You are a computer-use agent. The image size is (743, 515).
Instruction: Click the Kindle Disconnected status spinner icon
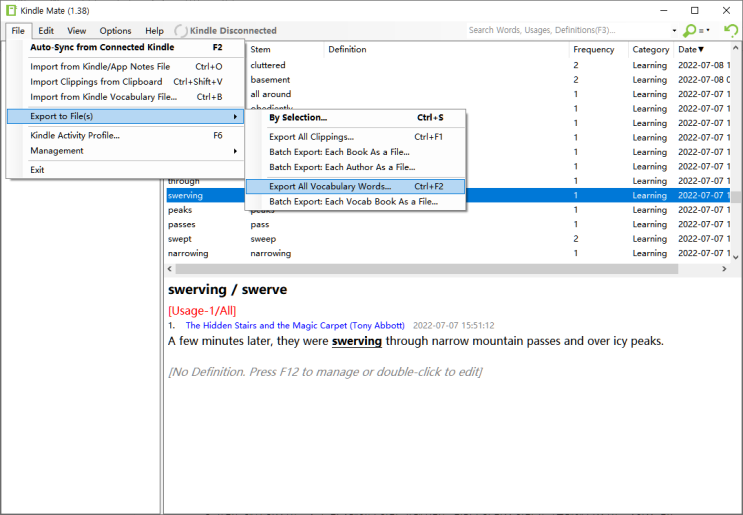(x=181, y=31)
